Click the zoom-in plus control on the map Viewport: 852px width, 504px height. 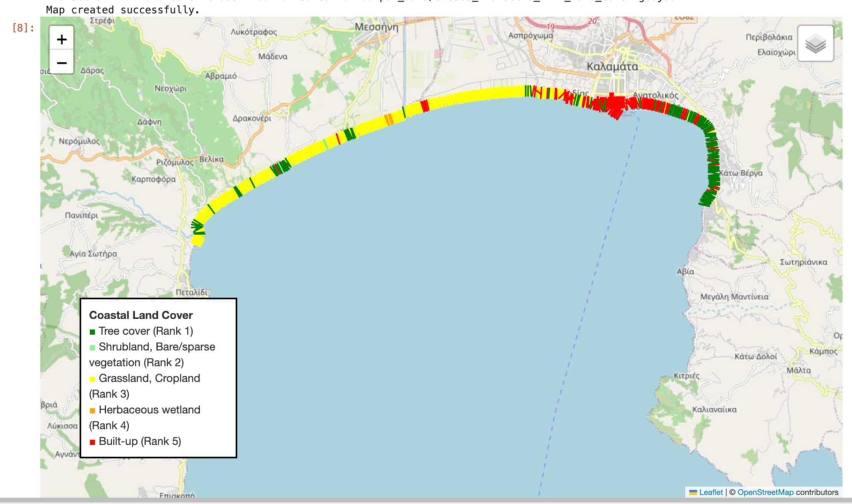[62, 40]
